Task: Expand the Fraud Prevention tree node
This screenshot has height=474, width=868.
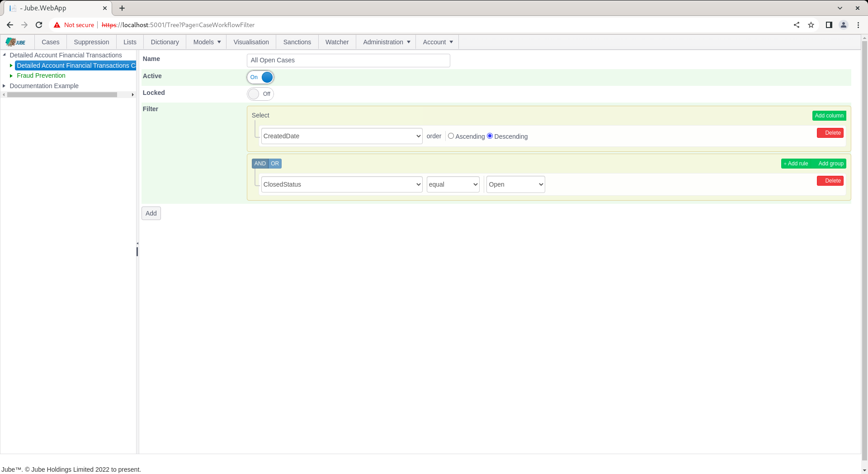Action: 11,75
